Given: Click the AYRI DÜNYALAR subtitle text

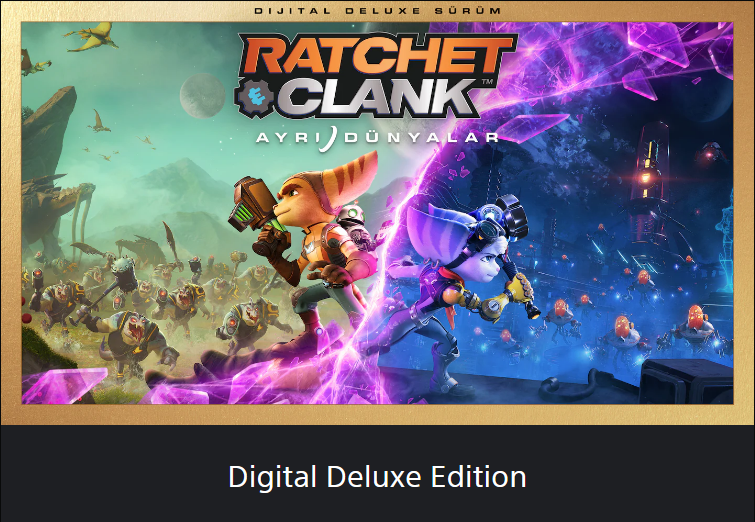Looking at the screenshot, I should pos(377,138).
